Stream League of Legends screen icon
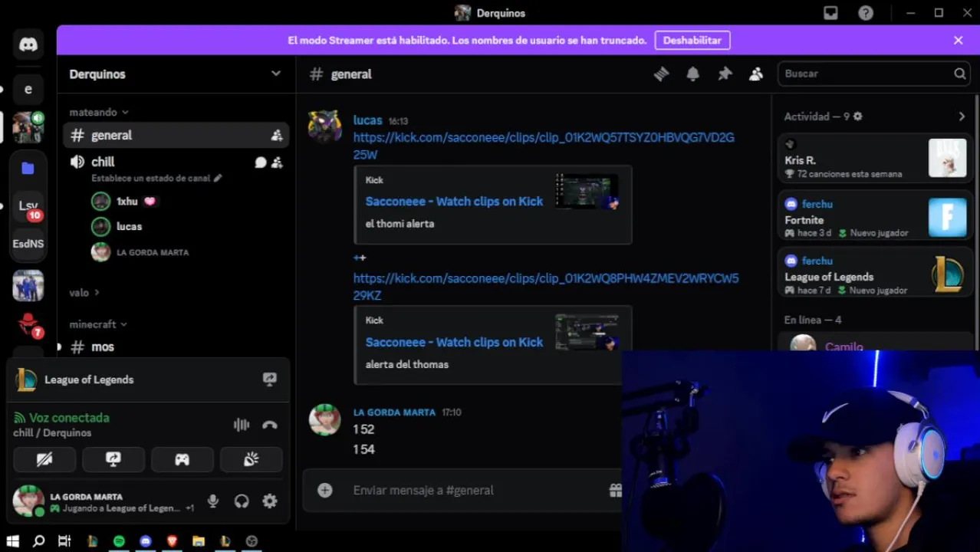The width and height of the screenshot is (980, 552). 269,379
